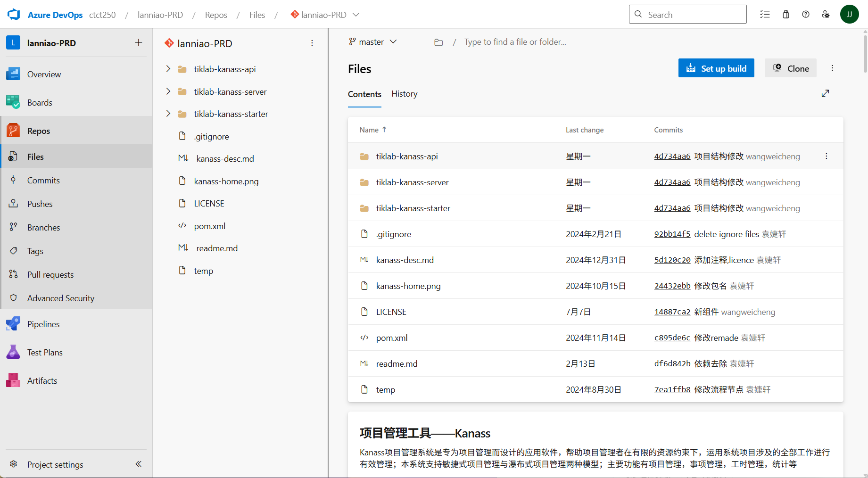
Task: Open Test Plans
Action: (44, 352)
